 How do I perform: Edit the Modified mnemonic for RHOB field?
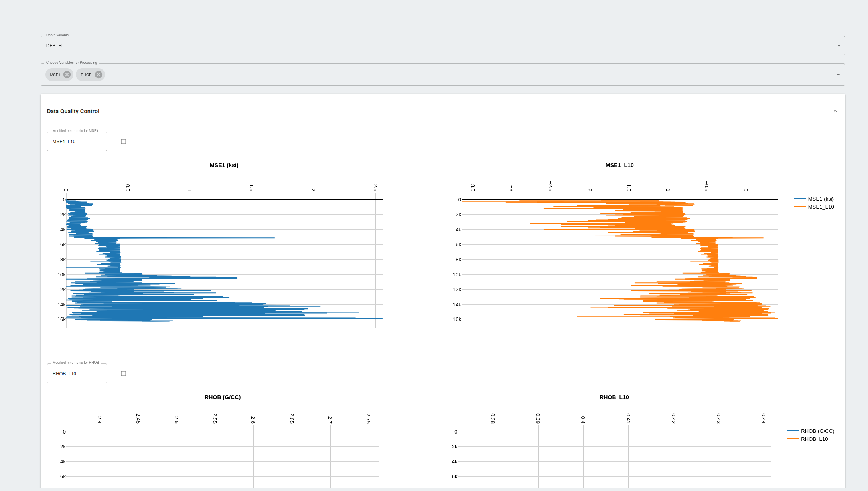77,374
